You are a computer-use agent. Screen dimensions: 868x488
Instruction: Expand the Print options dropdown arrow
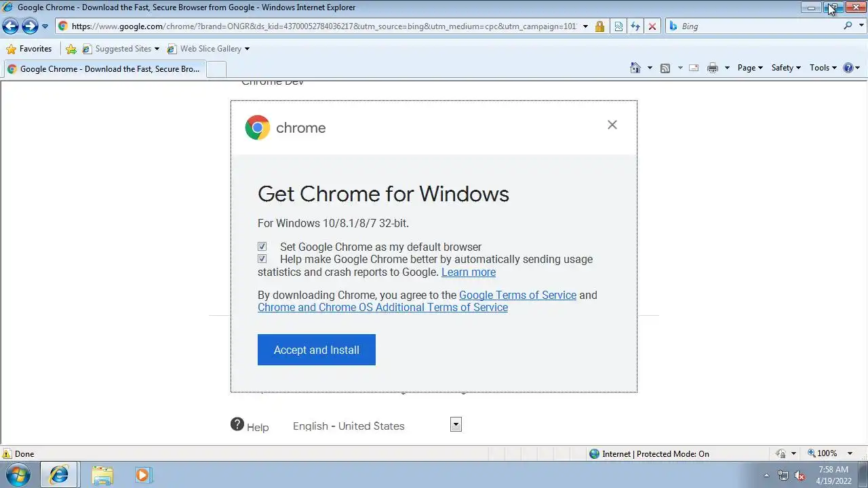pyautogui.click(x=727, y=68)
